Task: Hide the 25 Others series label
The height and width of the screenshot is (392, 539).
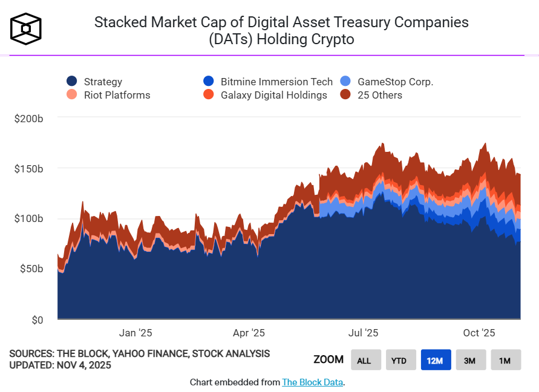Action: [379, 95]
